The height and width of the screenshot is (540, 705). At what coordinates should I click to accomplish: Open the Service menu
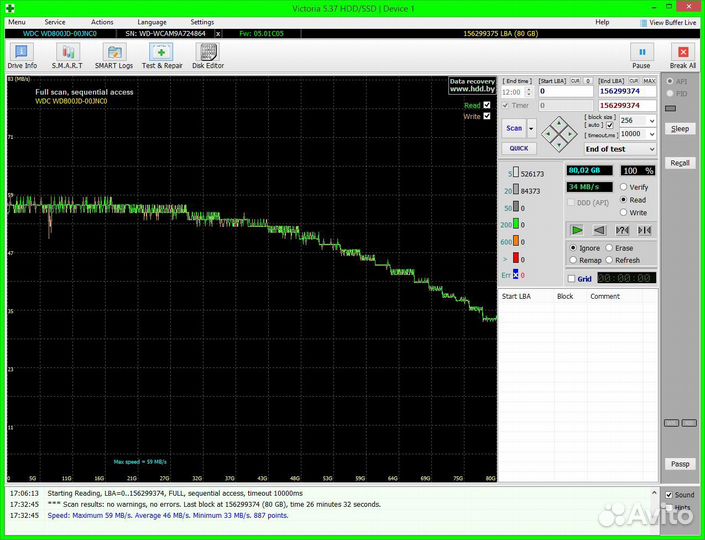tap(55, 21)
